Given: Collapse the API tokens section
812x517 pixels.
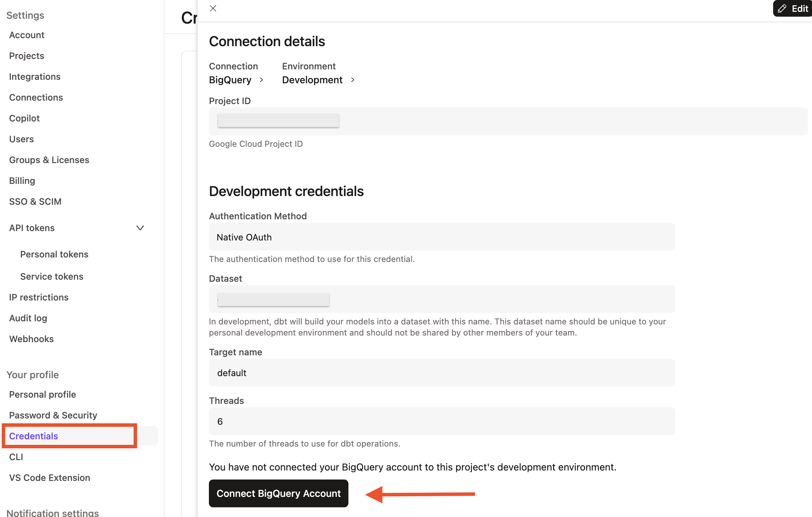Looking at the screenshot, I should (140, 228).
